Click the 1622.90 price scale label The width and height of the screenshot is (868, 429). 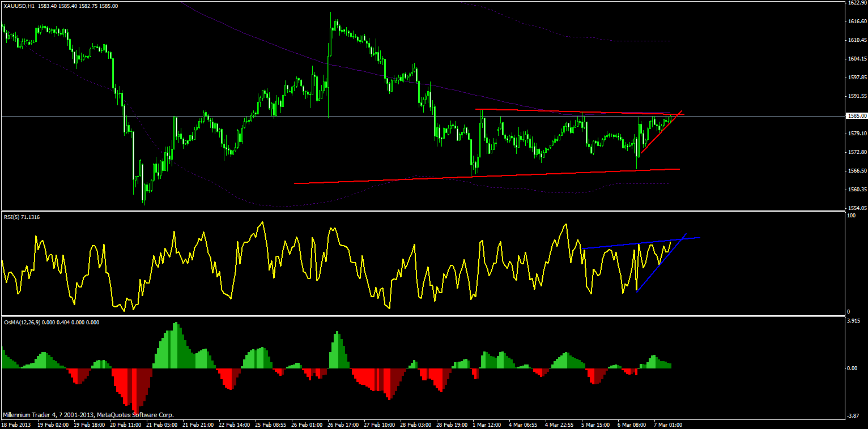(857, 3)
